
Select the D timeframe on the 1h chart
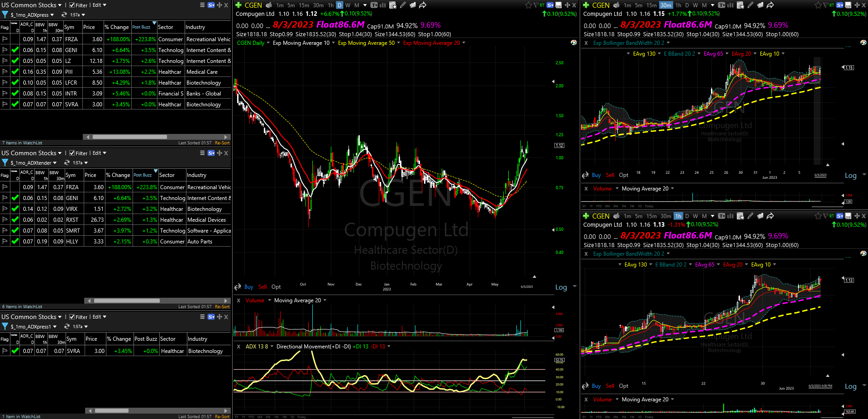tap(687, 216)
